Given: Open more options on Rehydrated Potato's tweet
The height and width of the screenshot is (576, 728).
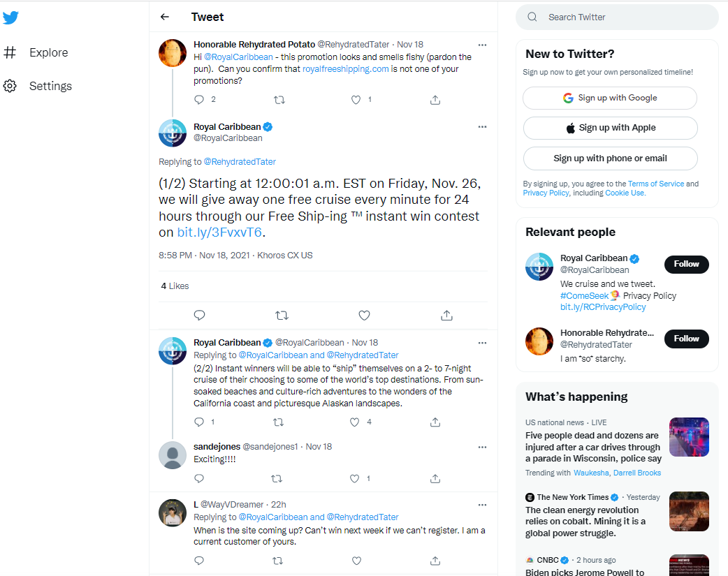Looking at the screenshot, I should coord(482,45).
